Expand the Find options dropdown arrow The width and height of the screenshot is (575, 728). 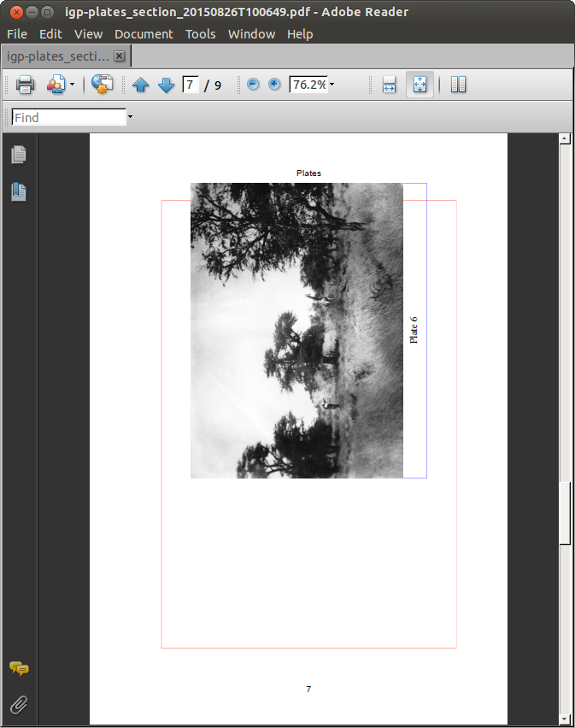click(131, 117)
